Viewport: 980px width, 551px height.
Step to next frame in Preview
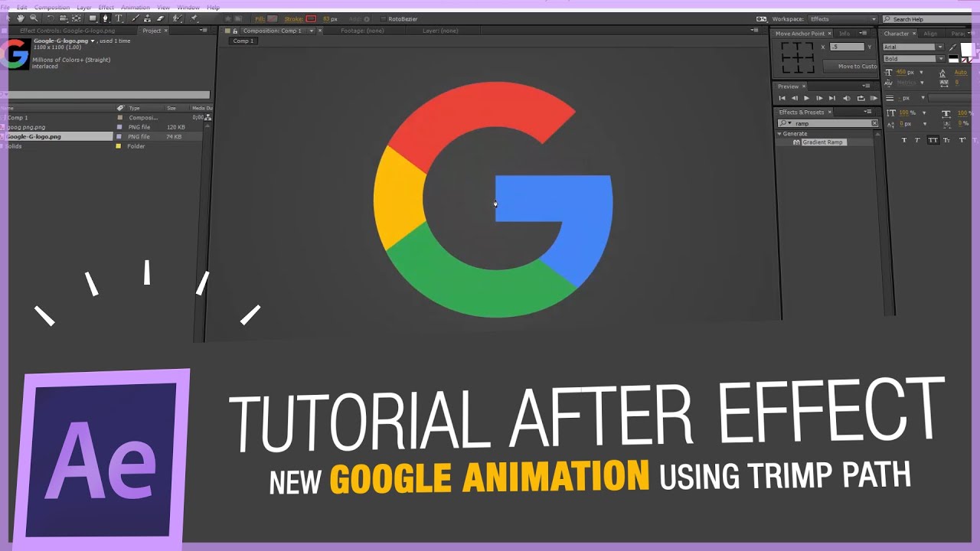coord(819,98)
